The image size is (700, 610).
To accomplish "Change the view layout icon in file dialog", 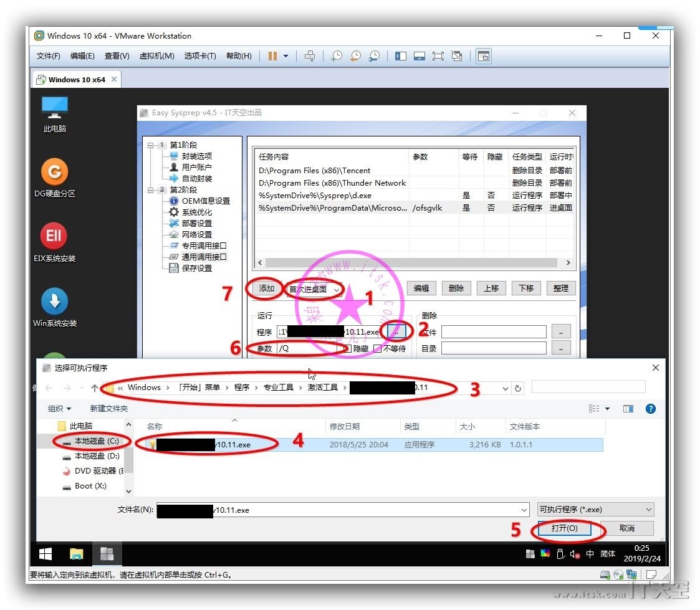I will 594,409.
